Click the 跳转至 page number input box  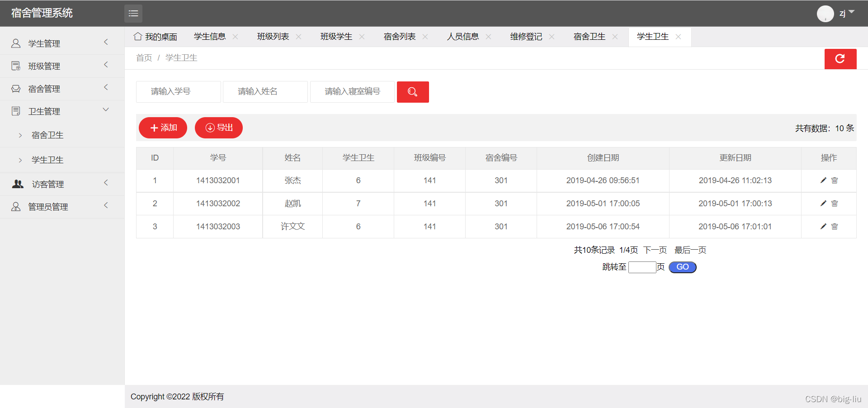point(642,267)
